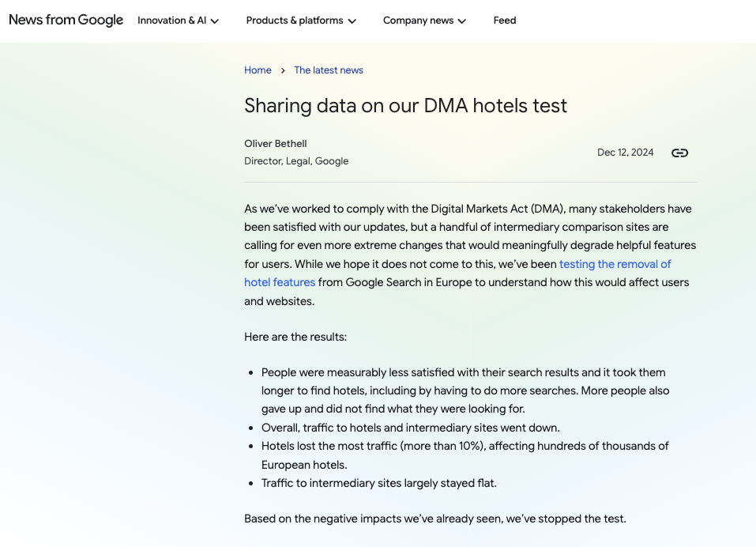This screenshot has width=756, height=547.
Task: Click the News from Google logo
Action: click(x=66, y=21)
